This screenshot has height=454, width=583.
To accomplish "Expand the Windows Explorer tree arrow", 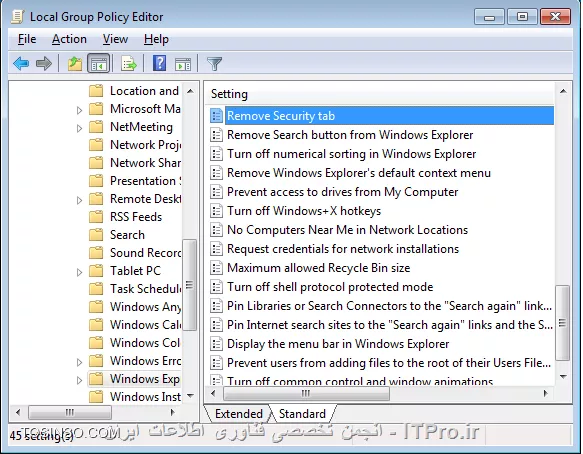I will click(x=79, y=380).
